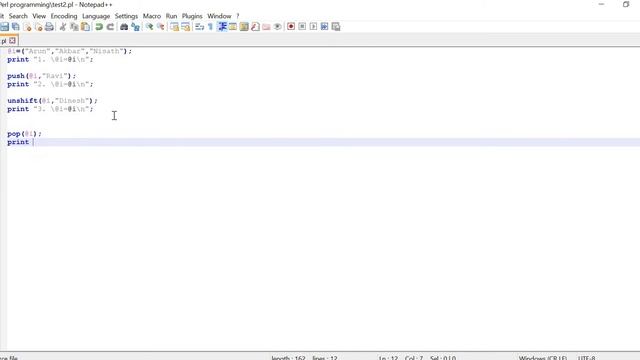
Task: Click the Print toolbar icon
Action: (x=49, y=27)
